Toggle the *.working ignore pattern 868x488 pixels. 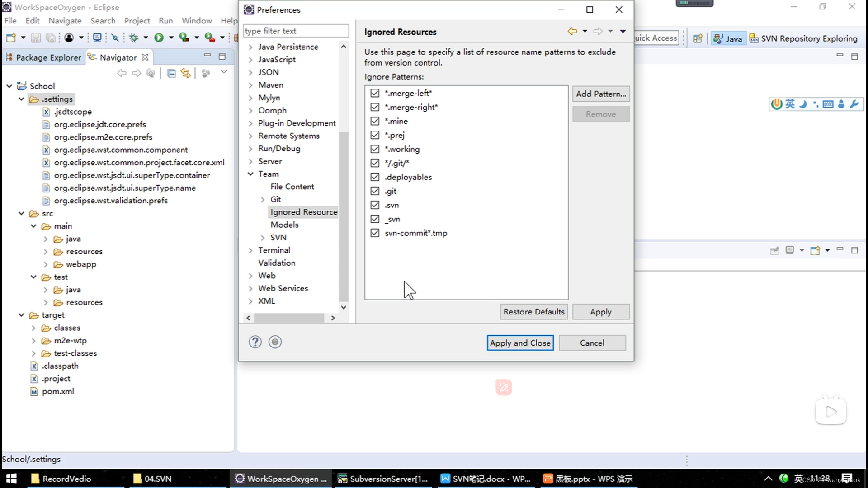click(375, 149)
